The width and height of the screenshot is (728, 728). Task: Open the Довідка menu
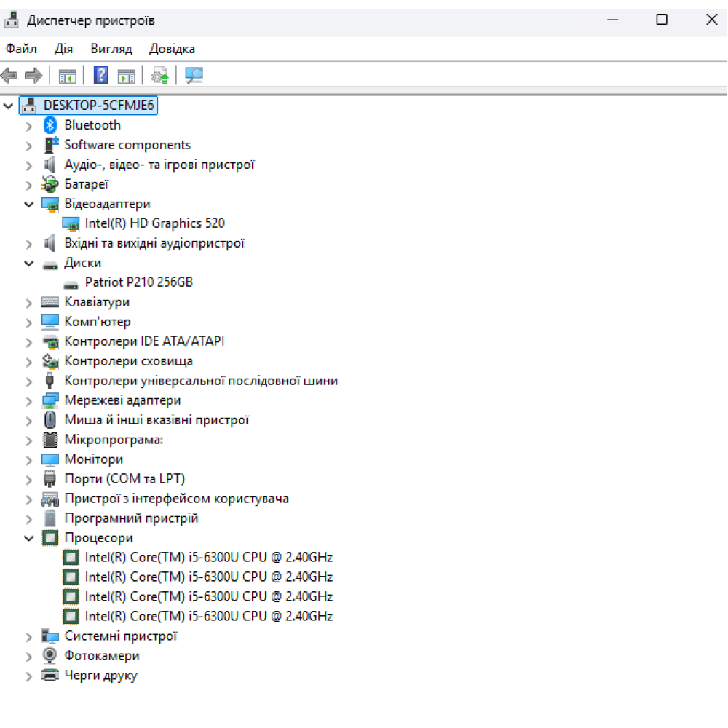coord(172,49)
